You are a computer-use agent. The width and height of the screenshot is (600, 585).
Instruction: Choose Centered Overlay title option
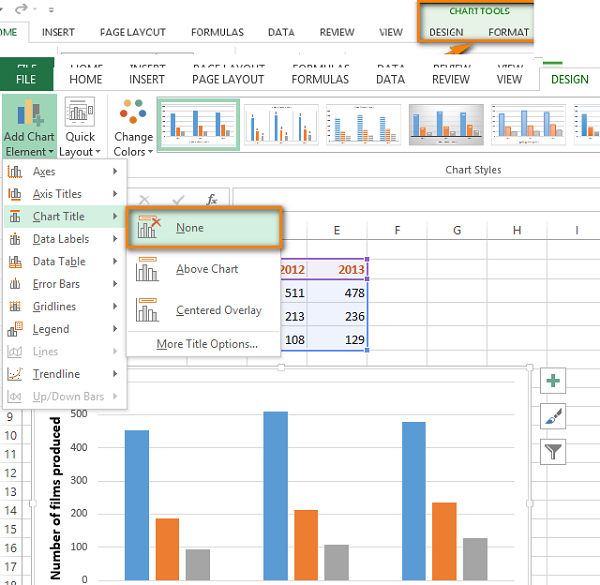218,310
